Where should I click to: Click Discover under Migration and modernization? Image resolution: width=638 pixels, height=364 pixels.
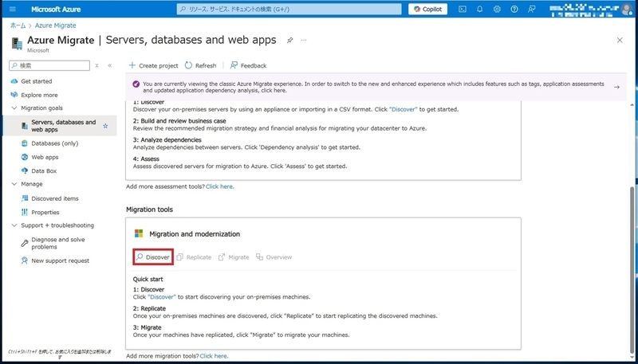tap(153, 257)
